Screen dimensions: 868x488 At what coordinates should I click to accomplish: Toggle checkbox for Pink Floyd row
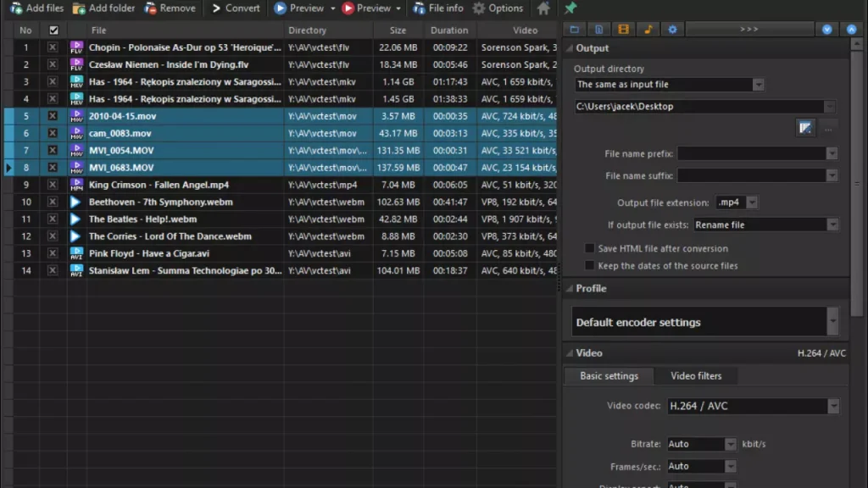pos(53,253)
